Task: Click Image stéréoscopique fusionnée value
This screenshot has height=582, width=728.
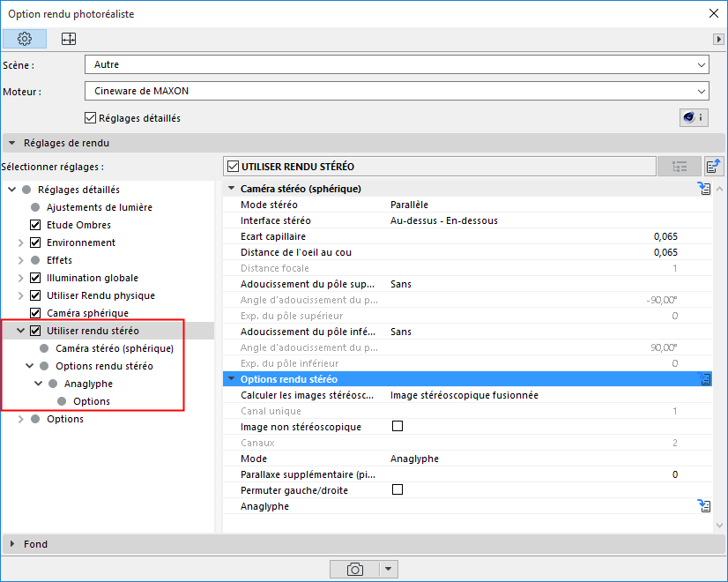Action: [x=464, y=395]
